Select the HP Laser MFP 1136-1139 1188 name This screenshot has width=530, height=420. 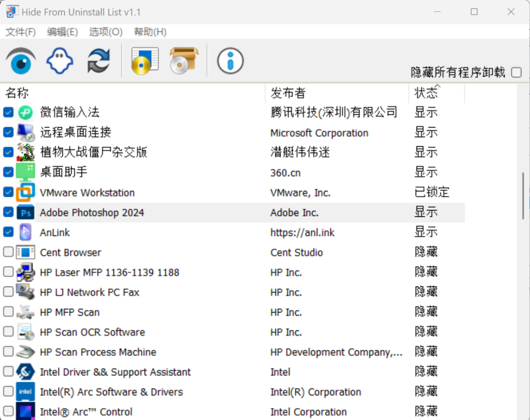(x=109, y=272)
